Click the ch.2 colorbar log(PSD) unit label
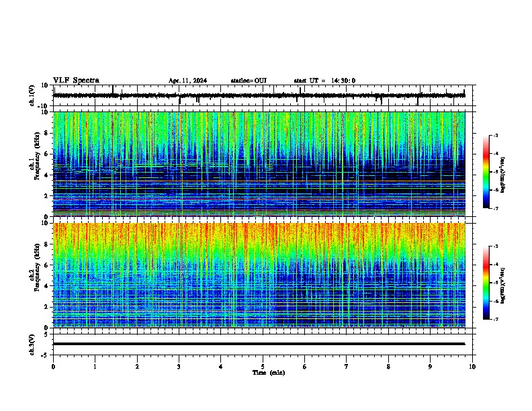 502,285
